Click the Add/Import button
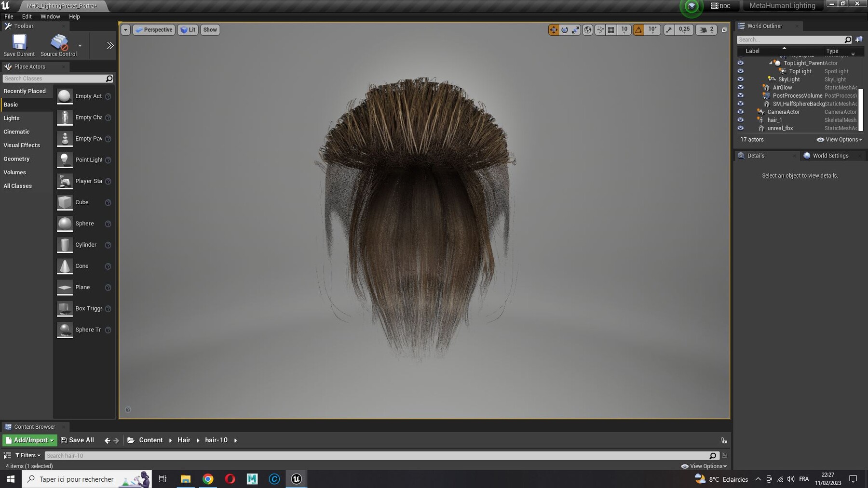The width and height of the screenshot is (868, 488). tap(30, 440)
